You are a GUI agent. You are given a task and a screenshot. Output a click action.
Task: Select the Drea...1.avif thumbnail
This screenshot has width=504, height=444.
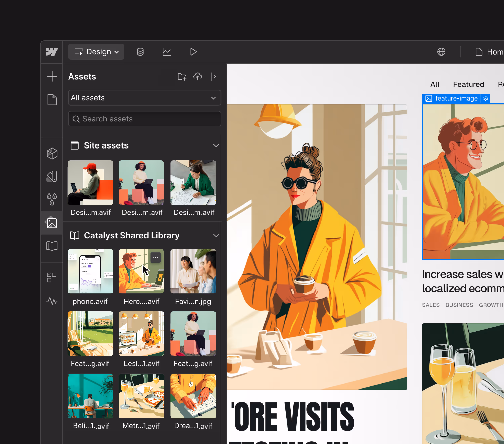193,396
